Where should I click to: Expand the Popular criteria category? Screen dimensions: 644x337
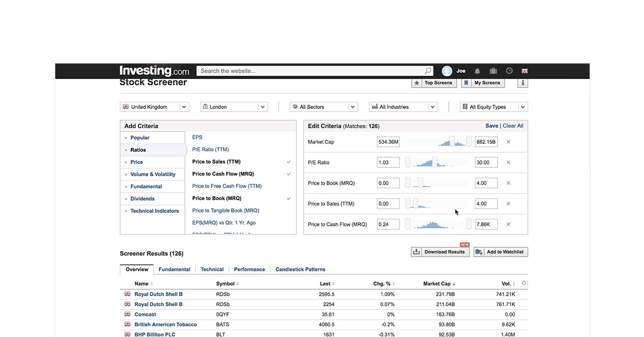click(152, 138)
